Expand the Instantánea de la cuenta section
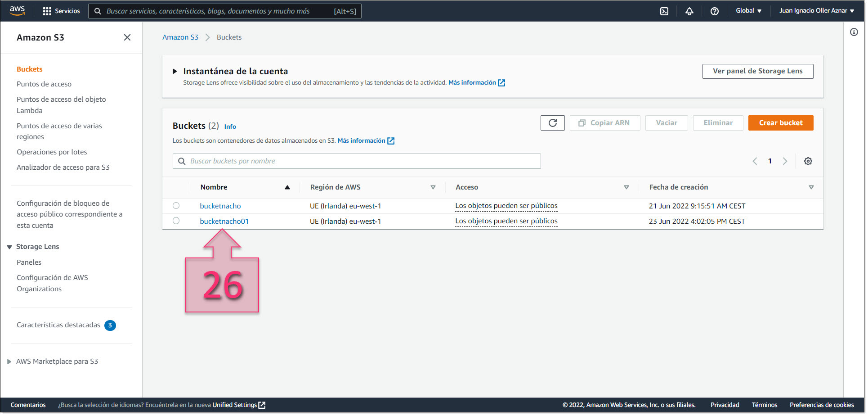Viewport: 868px width, 416px height. [x=175, y=71]
